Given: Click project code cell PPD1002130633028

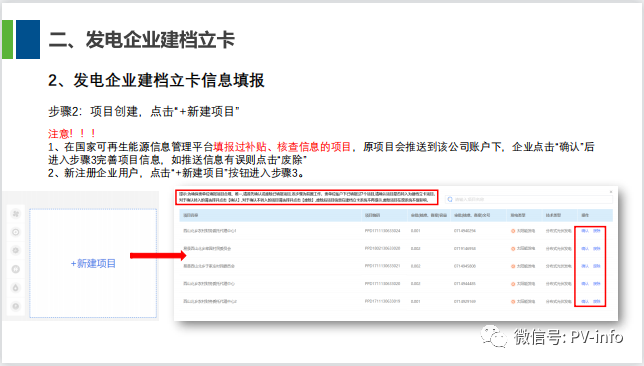Looking at the screenshot, I should 382,249.
